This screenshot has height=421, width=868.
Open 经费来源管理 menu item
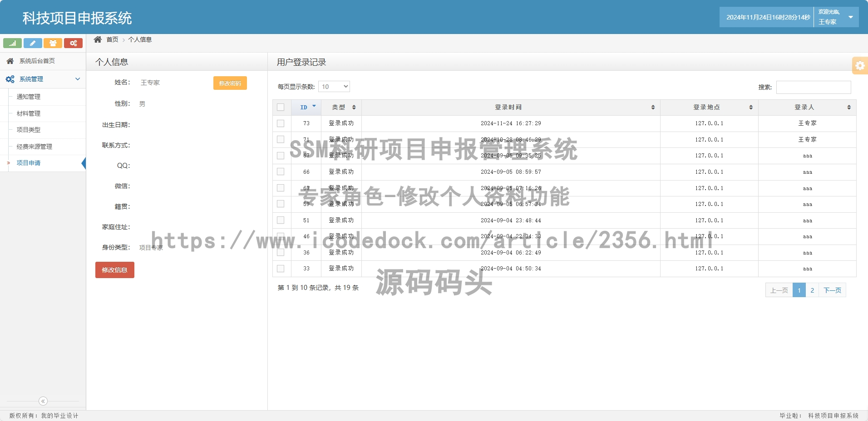coord(35,147)
